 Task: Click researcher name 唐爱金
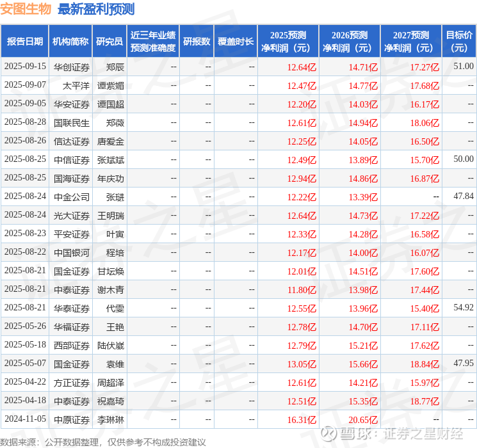click(110, 141)
